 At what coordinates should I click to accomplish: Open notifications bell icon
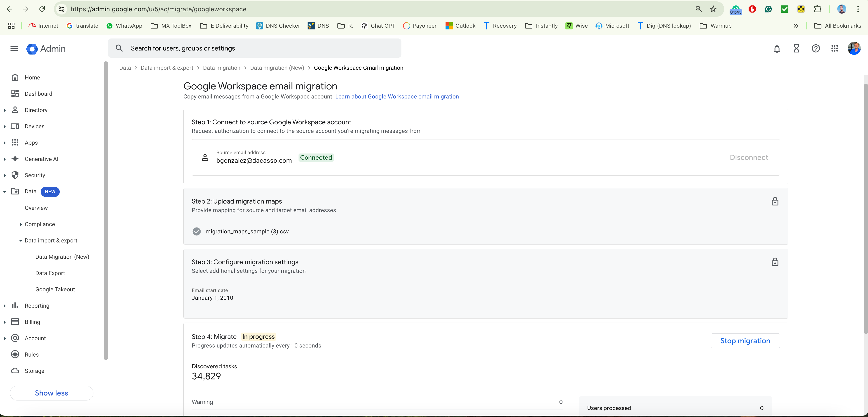click(777, 49)
